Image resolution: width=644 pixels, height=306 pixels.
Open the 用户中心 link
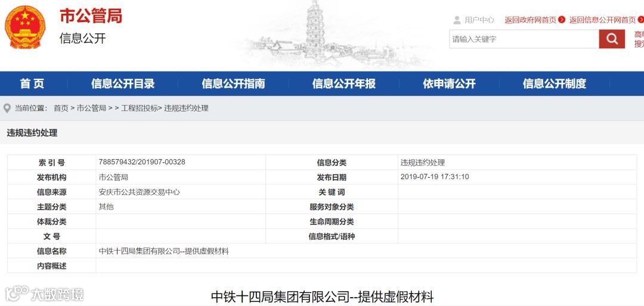point(479,20)
